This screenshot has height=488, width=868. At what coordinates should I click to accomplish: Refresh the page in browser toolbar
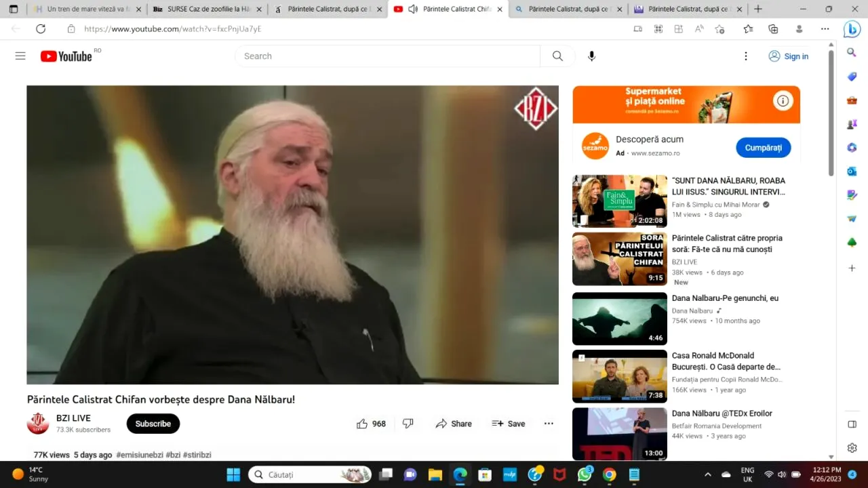41,29
